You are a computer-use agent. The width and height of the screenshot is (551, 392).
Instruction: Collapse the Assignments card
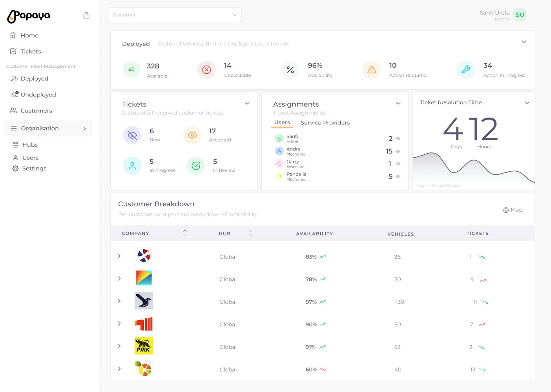[x=398, y=103]
